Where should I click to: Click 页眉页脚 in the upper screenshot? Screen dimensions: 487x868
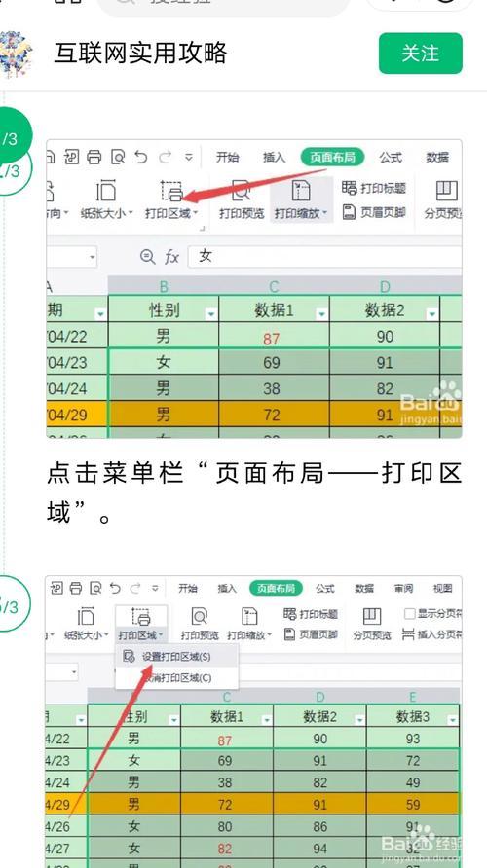pyautogui.click(x=374, y=212)
